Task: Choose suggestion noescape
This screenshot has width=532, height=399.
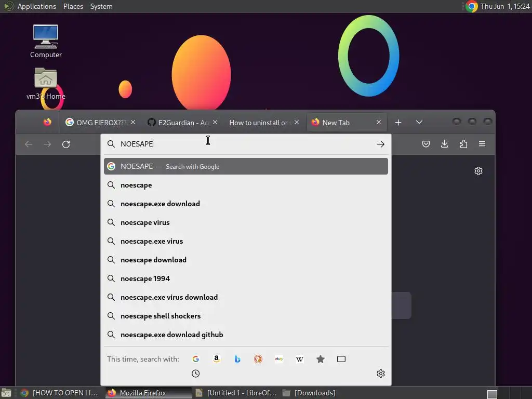Action: coord(246,185)
